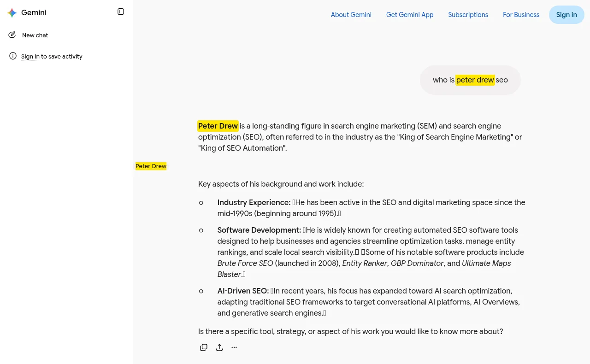The image size is (590, 364).
Task: Click the Sign in button in header
Action: pos(566,15)
